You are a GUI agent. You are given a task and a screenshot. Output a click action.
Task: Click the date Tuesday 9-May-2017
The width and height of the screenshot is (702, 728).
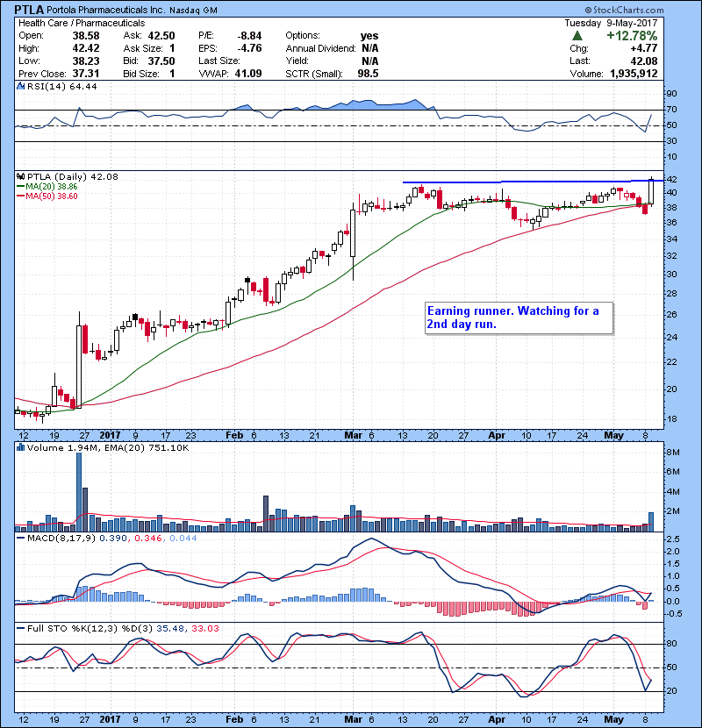click(x=611, y=23)
